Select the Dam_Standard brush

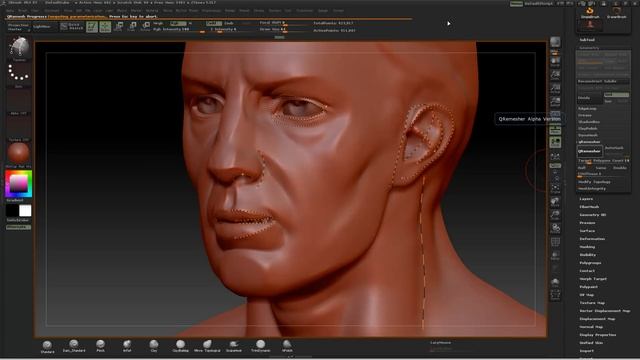74,346
